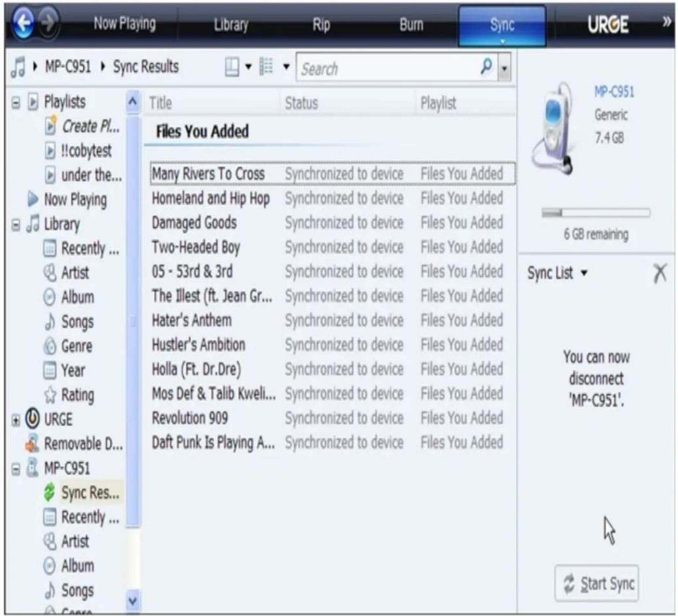Click the !!cobytest playlist icon
Image resolution: width=678 pixels, height=616 pixels.
50,151
